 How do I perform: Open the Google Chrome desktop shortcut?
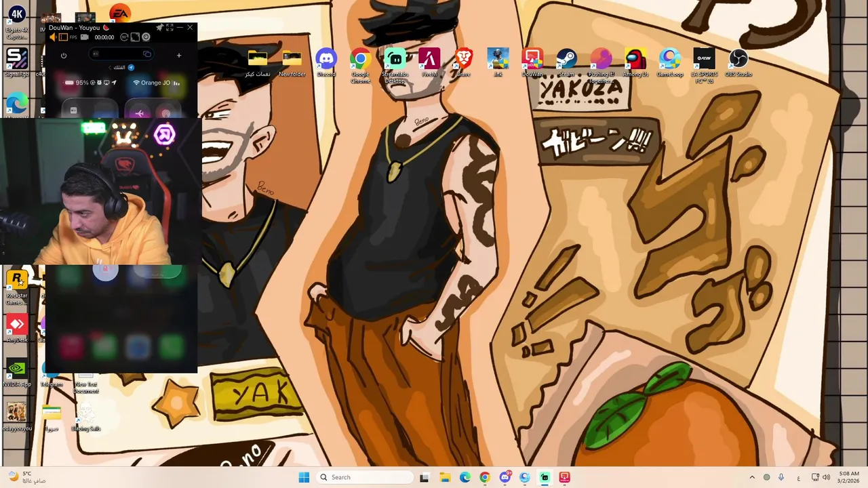point(360,66)
